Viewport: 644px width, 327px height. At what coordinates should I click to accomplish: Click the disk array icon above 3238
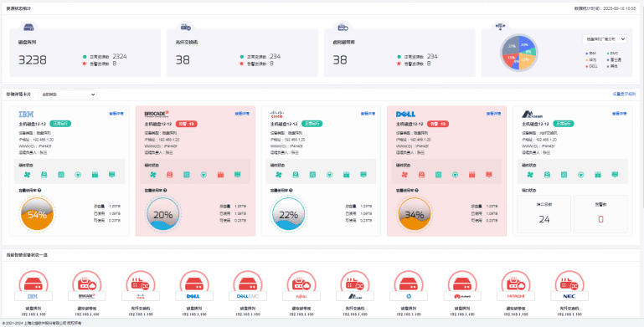point(28,28)
